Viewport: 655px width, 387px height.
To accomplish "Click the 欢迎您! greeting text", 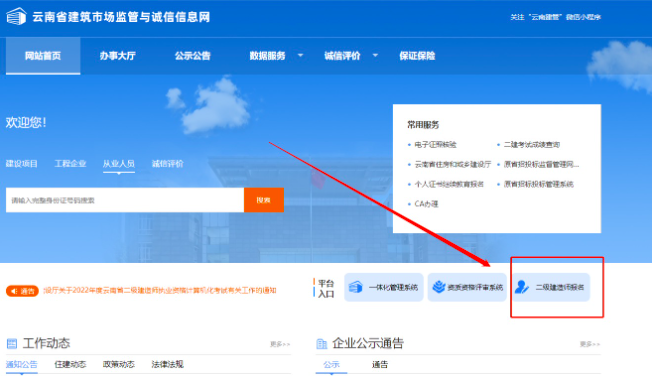I will (x=26, y=122).
